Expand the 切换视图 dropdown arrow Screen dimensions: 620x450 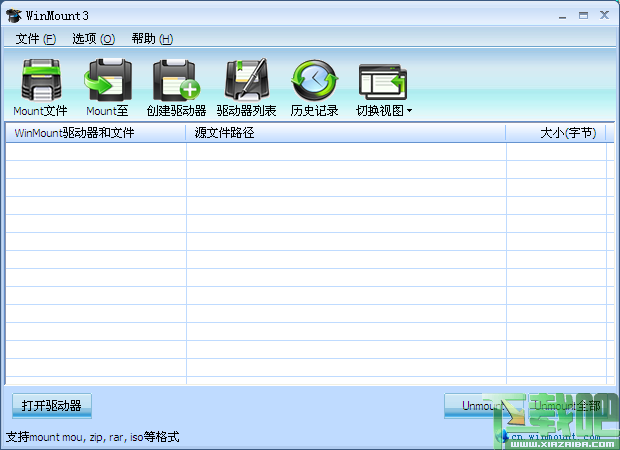pyautogui.click(x=409, y=111)
